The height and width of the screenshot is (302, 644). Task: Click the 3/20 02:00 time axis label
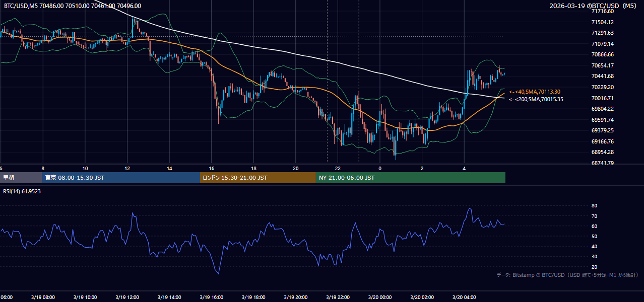click(422, 297)
